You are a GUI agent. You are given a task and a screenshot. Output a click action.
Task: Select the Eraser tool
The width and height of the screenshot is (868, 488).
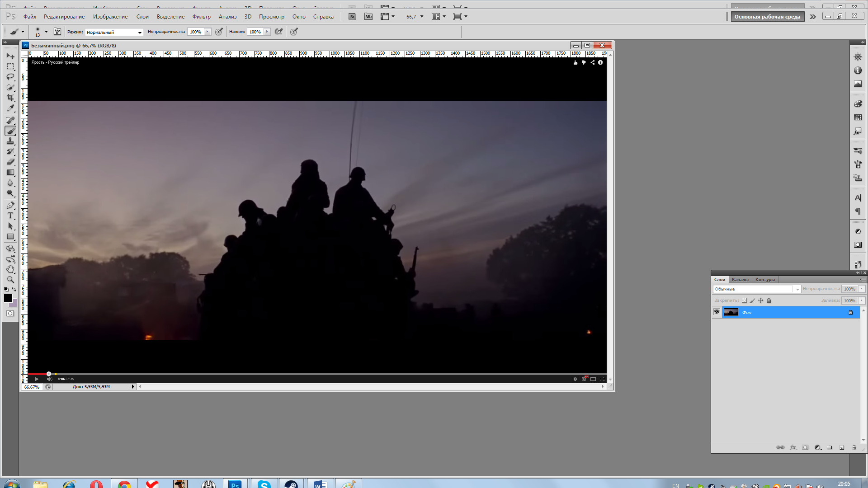[x=10, y=162]
